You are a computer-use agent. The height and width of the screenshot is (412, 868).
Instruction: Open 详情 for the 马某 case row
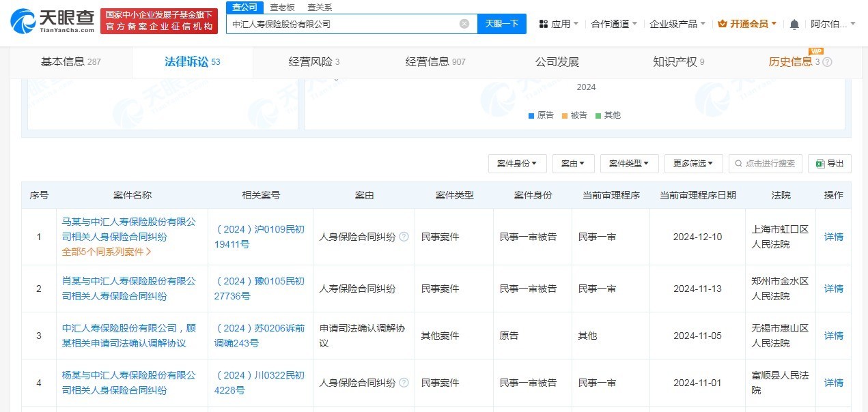click(834, 237)
